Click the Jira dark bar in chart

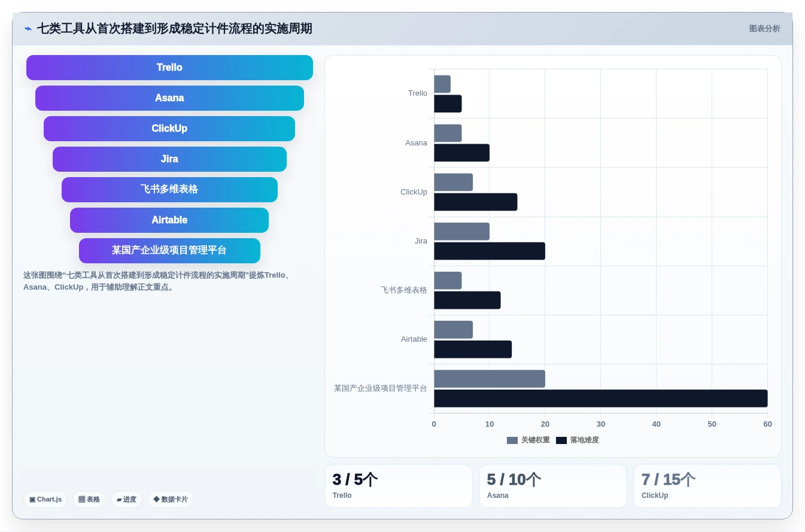coord(490,251)
